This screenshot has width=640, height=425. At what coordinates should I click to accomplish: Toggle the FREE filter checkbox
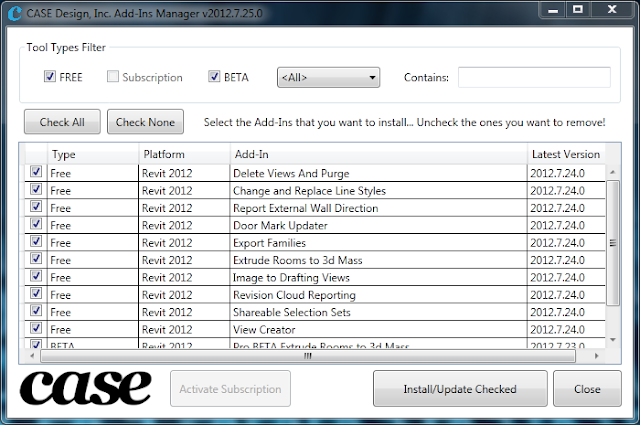[50, 76]
